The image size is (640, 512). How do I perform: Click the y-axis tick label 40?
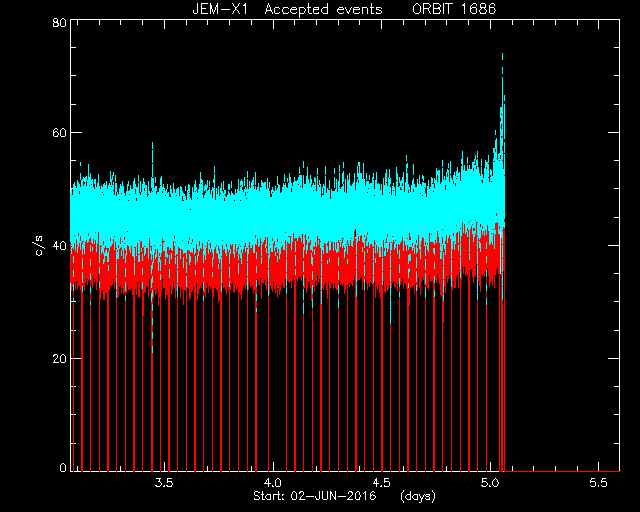(x=59, y=246)
